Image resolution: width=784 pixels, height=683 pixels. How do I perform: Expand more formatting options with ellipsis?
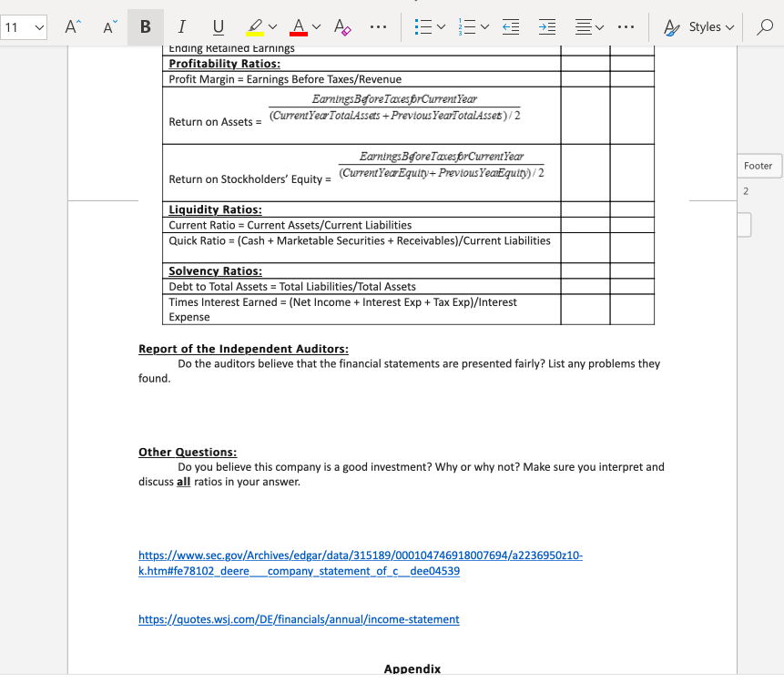pyautogui.click(x=378, y=26)
